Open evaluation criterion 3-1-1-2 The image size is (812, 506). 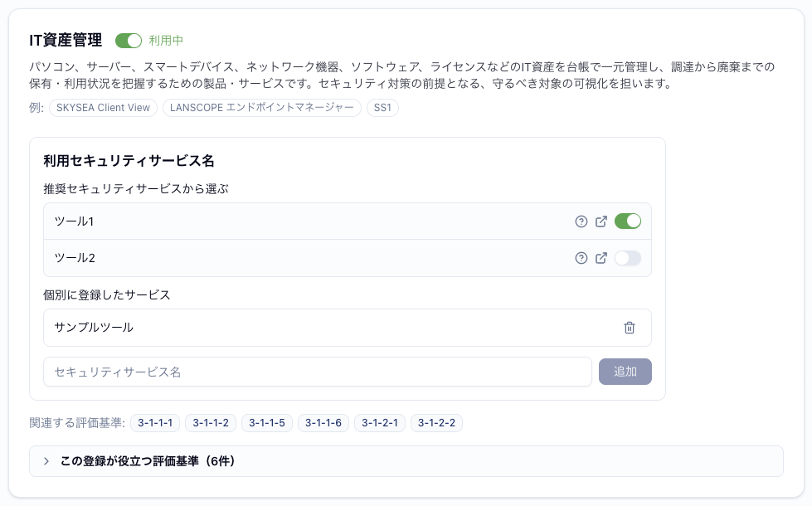pos(211,422)
